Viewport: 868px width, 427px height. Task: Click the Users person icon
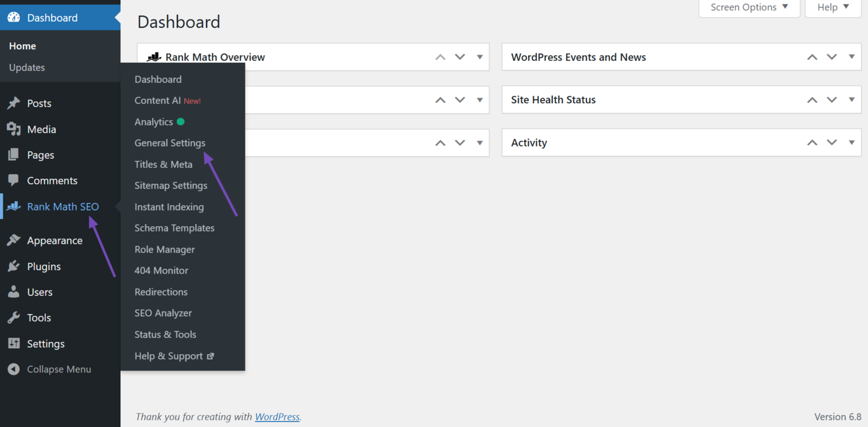[x=14, y=292]
